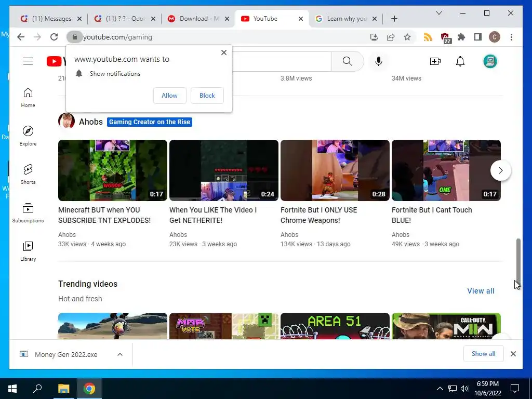Viewport: 532px width, 399px height.
Task: Go back with browser back arrow
Action: (x=21, y=37)
